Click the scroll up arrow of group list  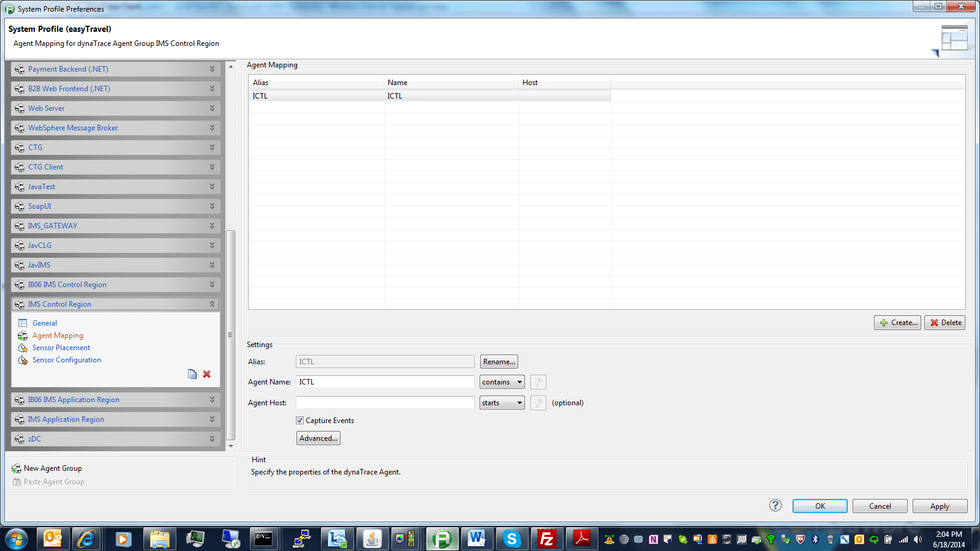[231, 66]
